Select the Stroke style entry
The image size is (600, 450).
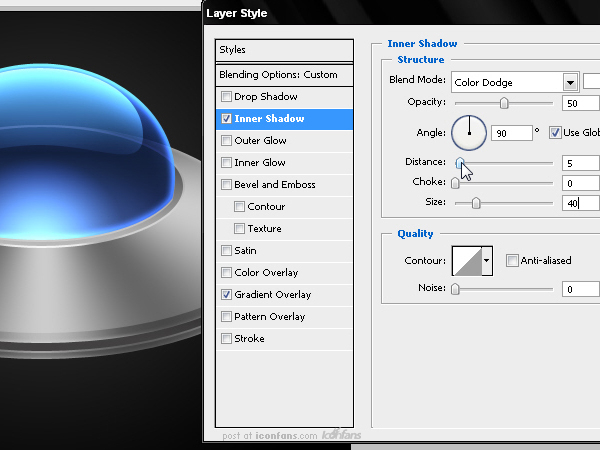click(x=284, y=339)
